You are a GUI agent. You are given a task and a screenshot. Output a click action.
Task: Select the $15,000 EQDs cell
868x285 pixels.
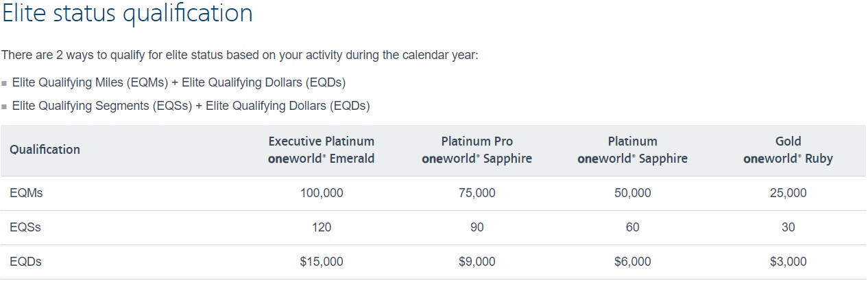coord(322,261)
